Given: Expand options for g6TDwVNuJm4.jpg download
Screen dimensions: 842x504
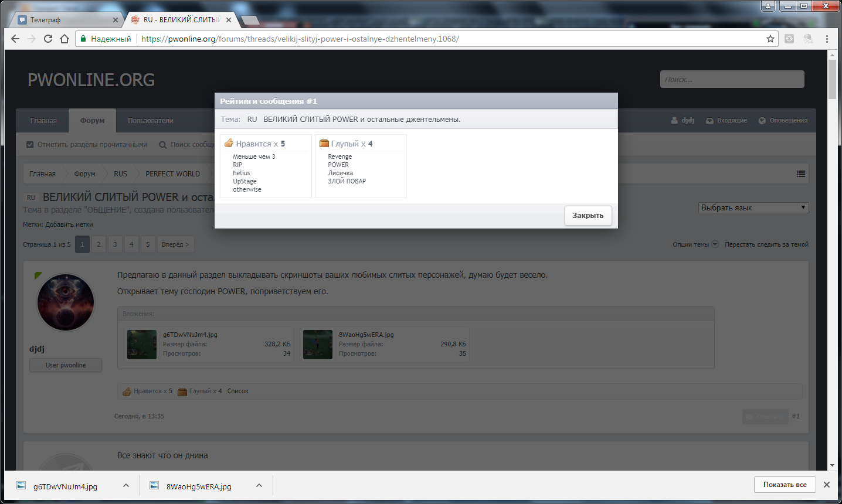Looking at the screenshot, I should pos(126,485).
